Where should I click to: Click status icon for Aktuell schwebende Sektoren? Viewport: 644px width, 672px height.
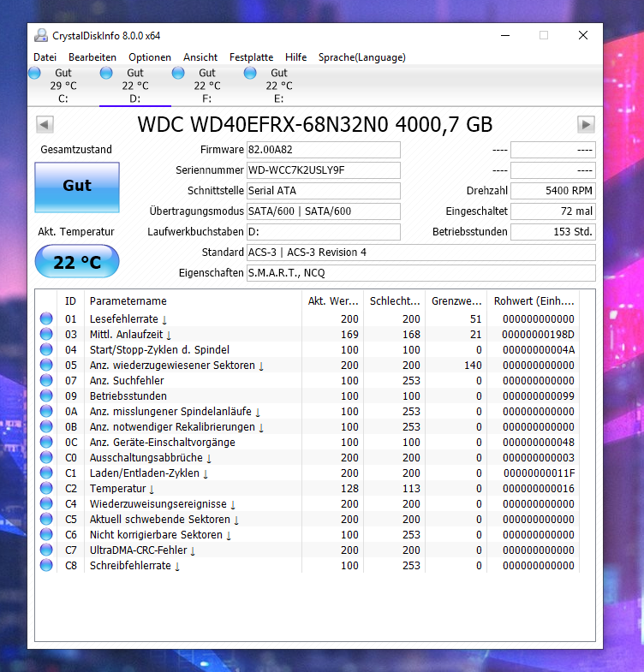pyautogui.click(x=46, y=519)
